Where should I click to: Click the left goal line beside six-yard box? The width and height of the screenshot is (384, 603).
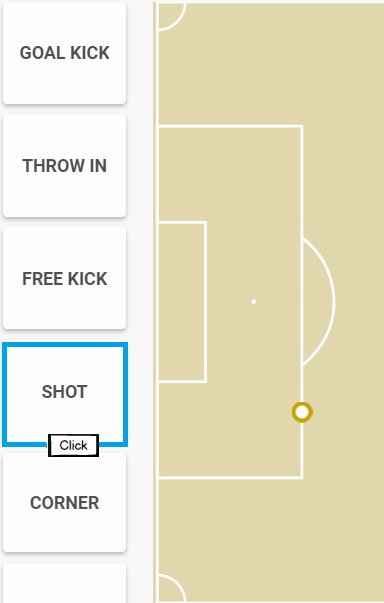(x=158, y=302)
